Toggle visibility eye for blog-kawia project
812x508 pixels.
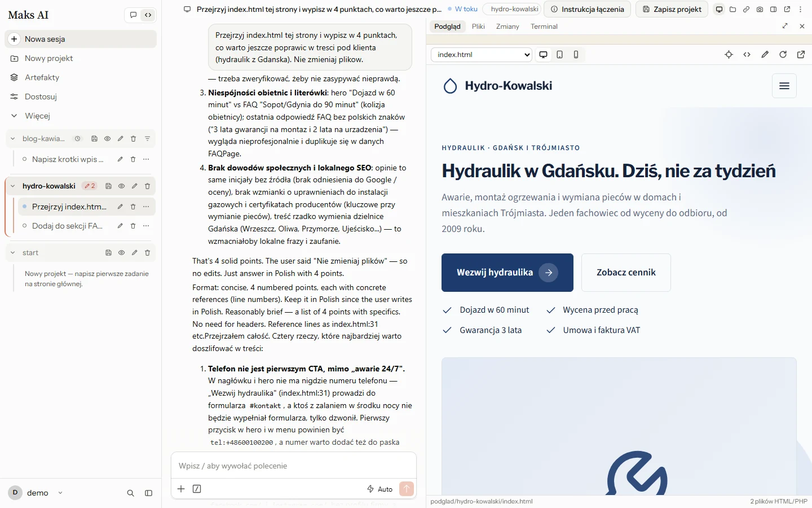pos(107,139)
